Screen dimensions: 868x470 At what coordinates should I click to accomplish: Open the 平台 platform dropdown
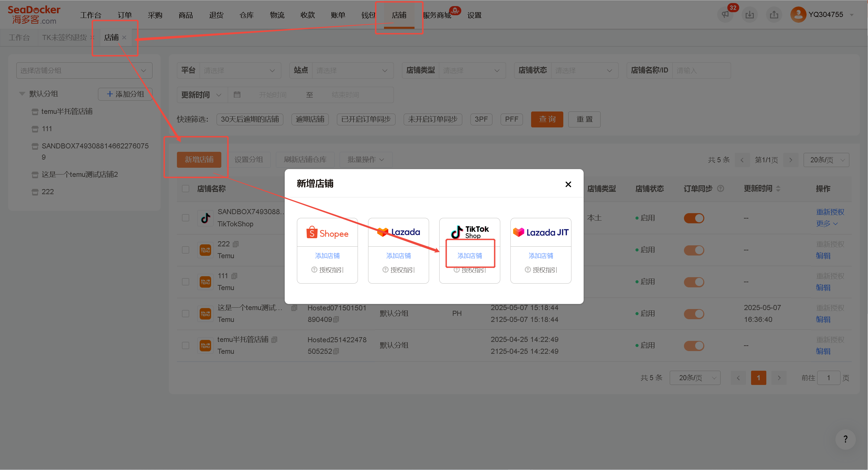(240, 70)
